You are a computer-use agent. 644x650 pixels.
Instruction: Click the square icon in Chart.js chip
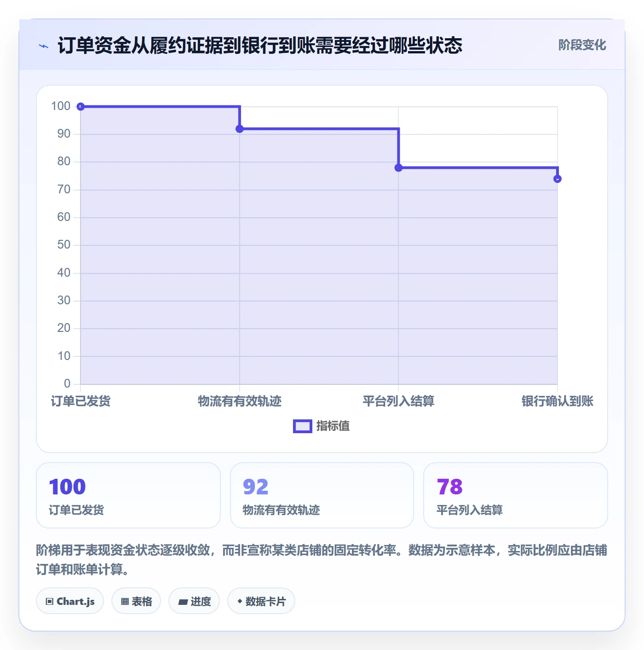click(50, 601)
